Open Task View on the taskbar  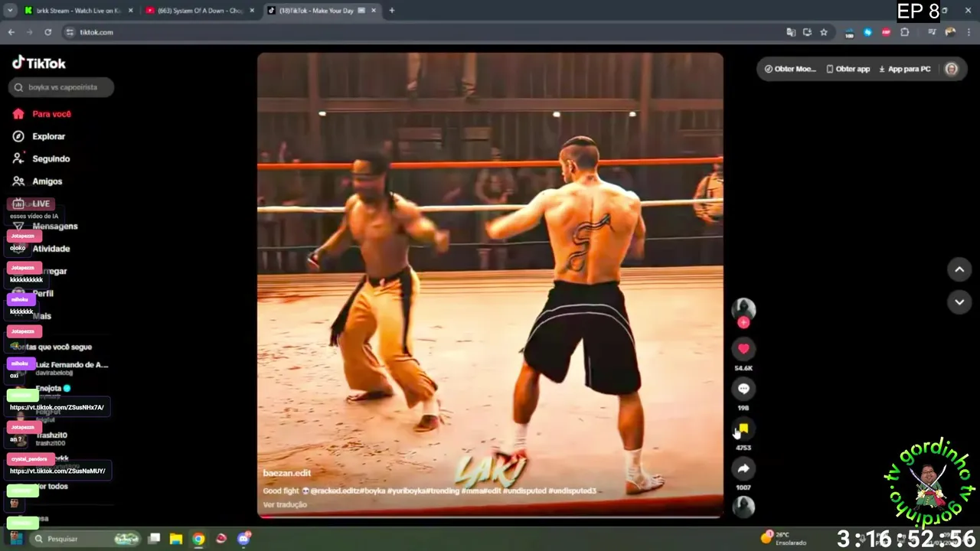[x=154, y=539]
